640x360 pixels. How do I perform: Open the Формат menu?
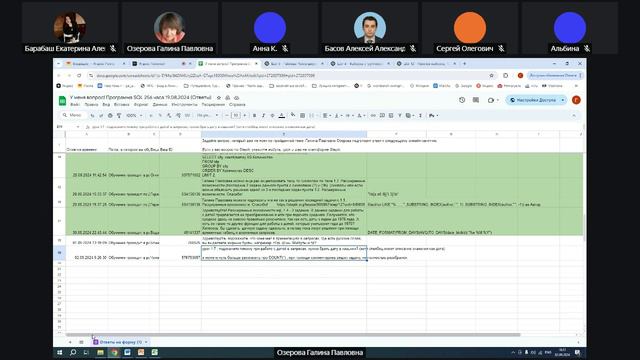(141, 105)
